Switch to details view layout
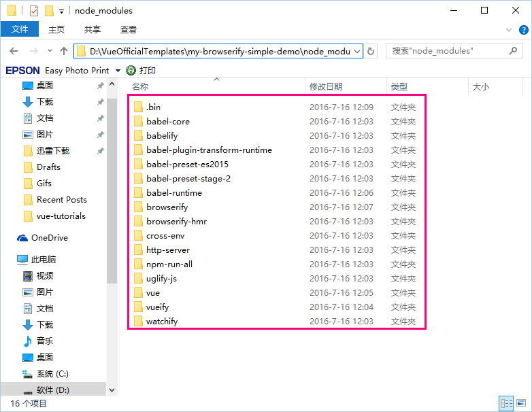 coord(507,403)
